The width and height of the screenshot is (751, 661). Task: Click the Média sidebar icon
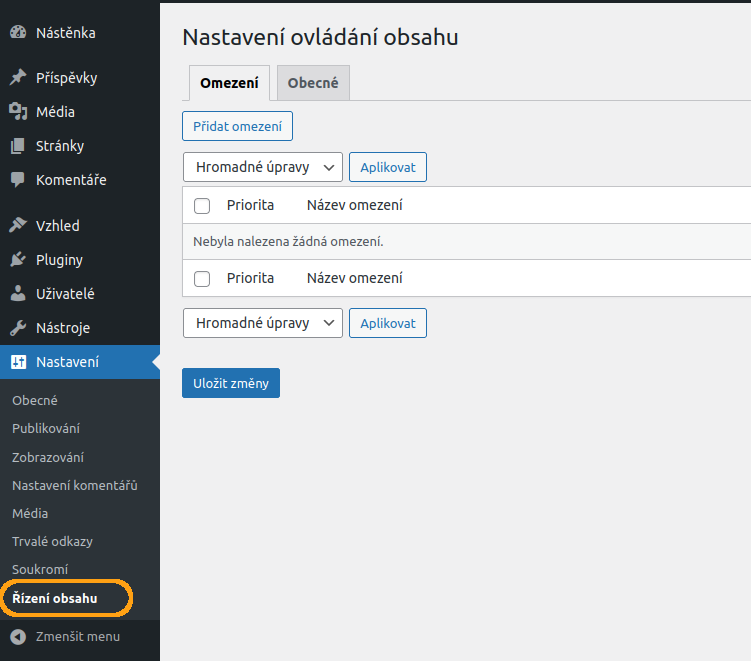coord(18,112)
